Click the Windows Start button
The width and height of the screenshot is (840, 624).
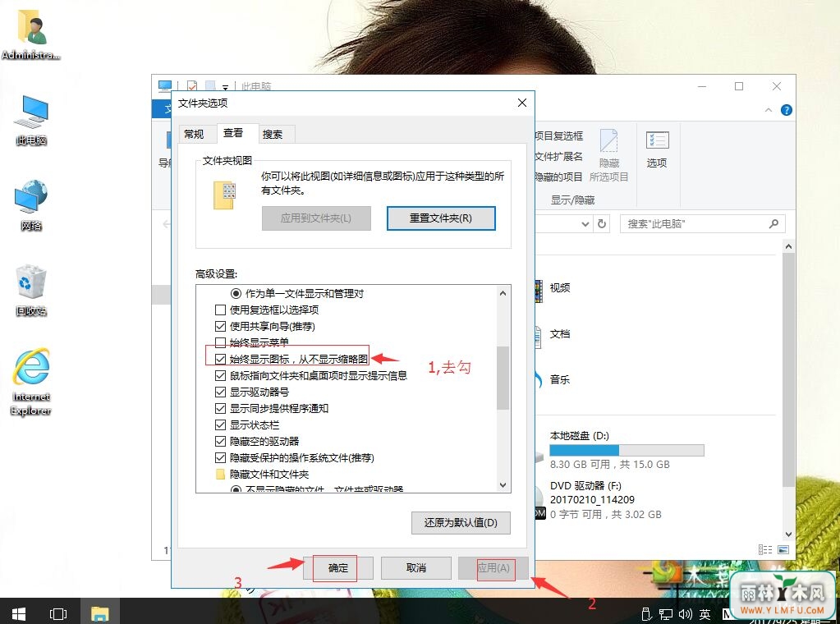pos(19,613)
